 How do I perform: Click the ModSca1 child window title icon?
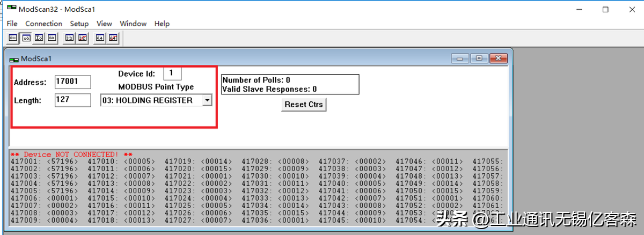pos(14,58)
